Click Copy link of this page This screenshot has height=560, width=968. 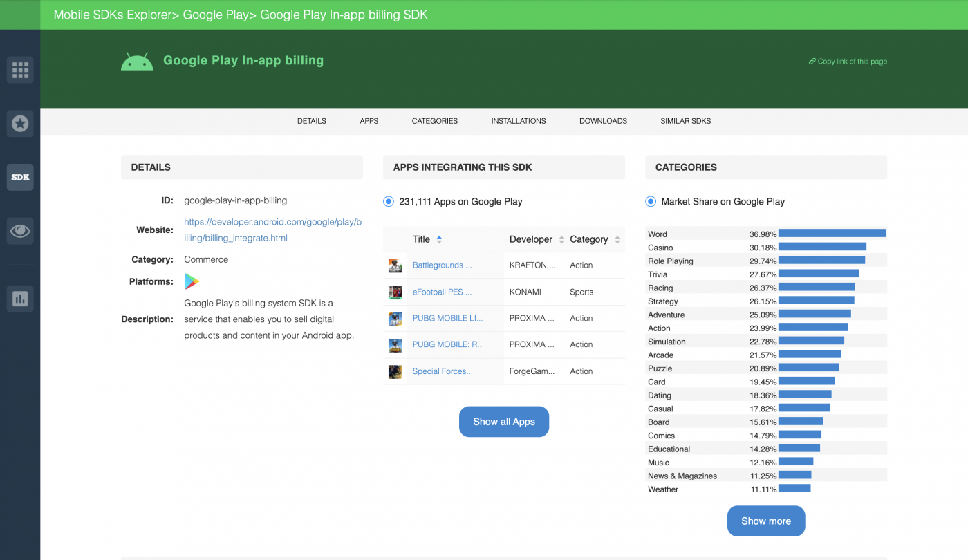[x=848, y=61]
